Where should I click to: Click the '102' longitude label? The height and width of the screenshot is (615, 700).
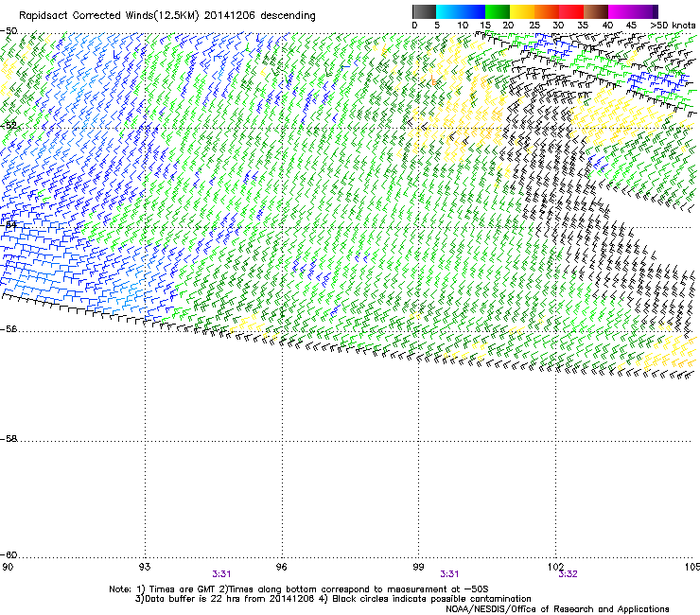(x=556, y=567)
